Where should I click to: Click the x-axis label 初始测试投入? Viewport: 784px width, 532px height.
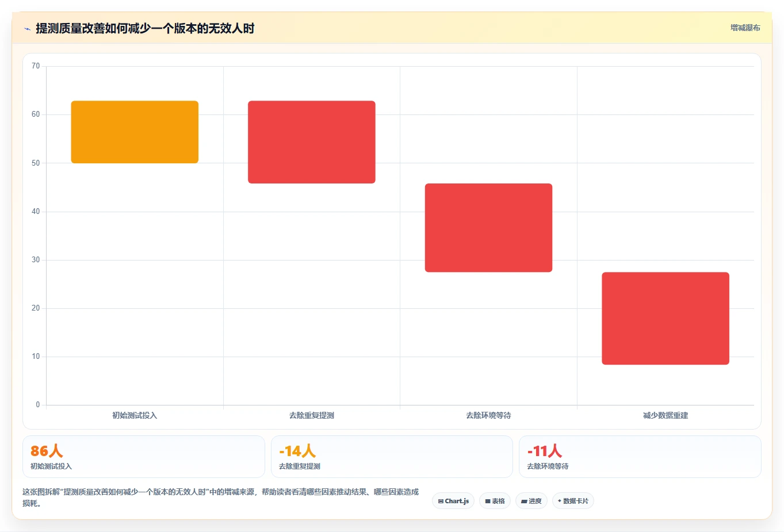[135, 415]
